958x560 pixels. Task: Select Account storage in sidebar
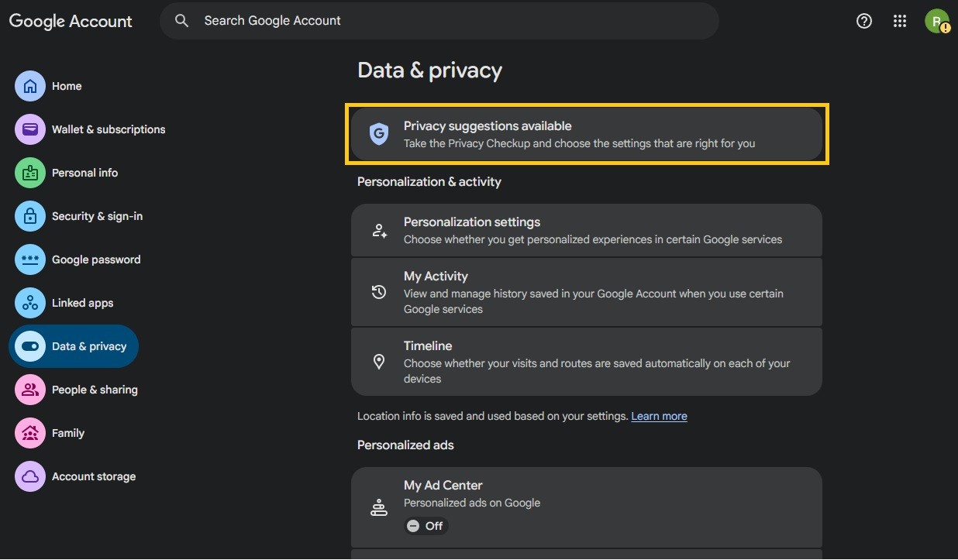(x=94, y=476)
